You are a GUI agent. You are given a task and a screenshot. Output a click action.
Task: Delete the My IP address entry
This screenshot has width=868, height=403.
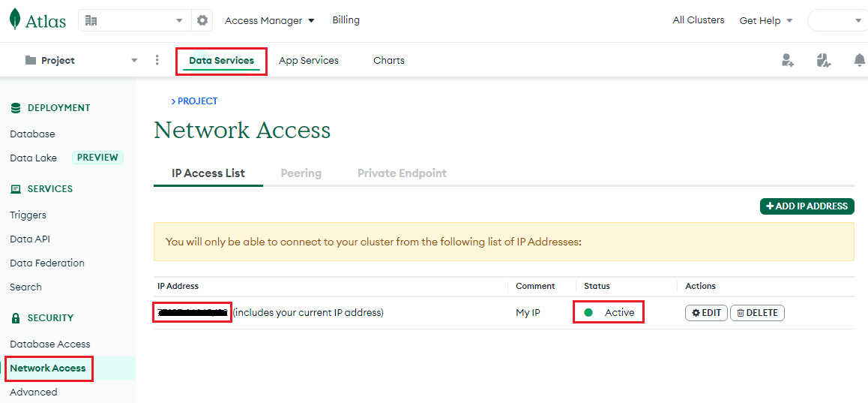click(757, 312)
